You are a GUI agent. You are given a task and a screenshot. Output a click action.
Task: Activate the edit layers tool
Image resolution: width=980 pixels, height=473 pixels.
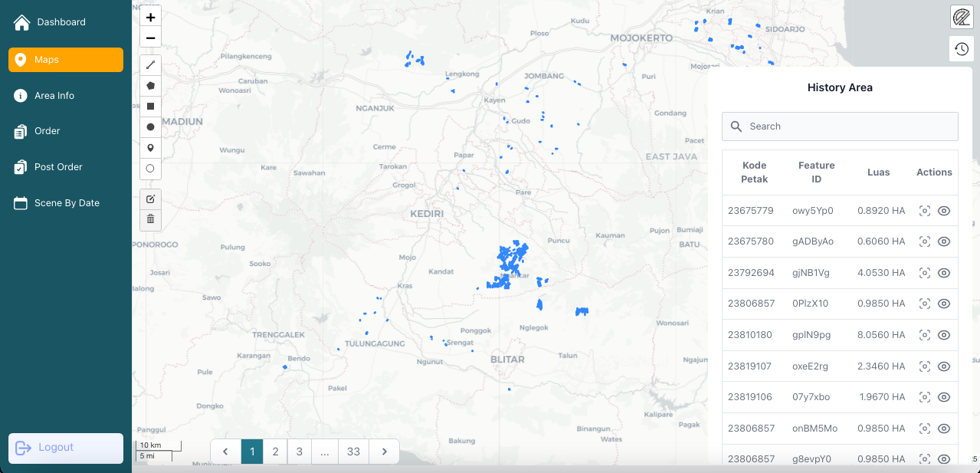coord(150,199)
